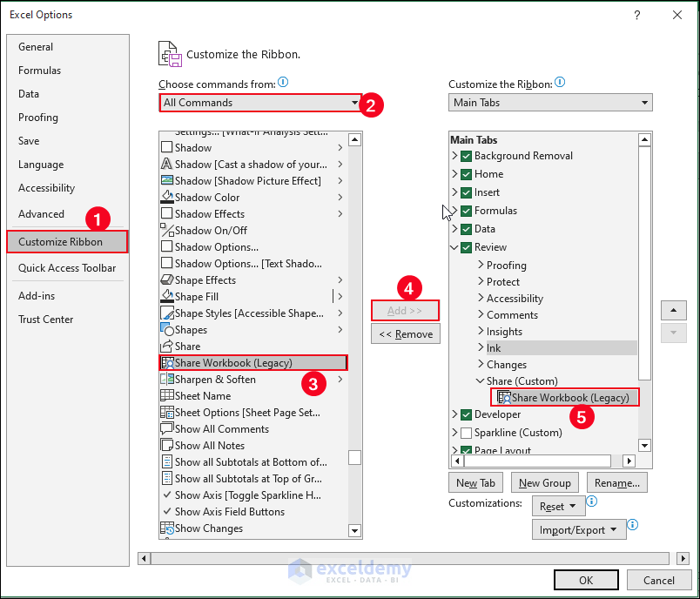Select Share Workbook (Legacy) under Share (Custom)

[564, 397]
